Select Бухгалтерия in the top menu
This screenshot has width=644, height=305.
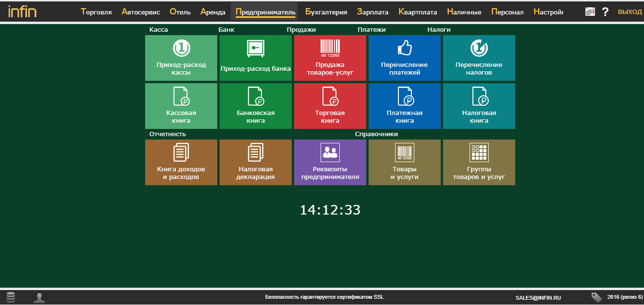point(326,12)
